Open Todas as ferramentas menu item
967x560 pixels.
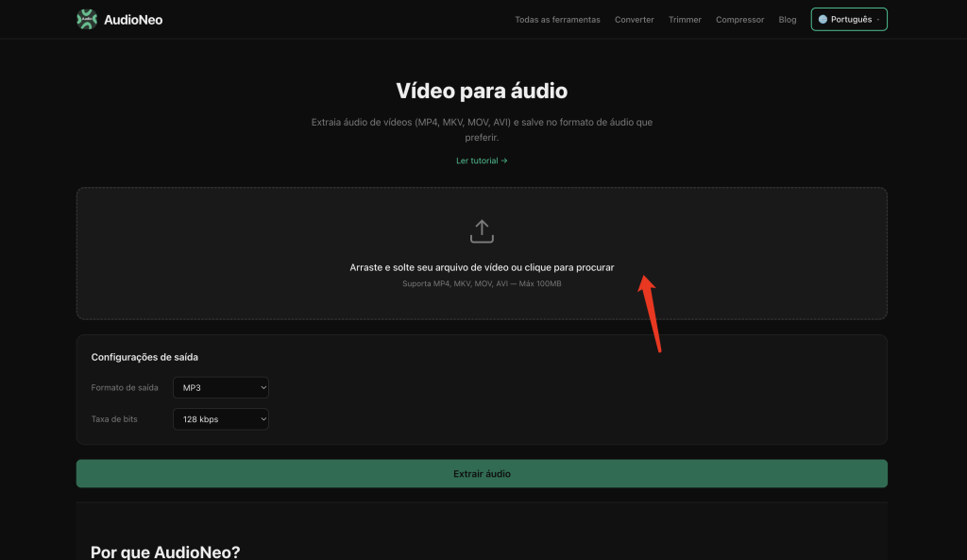pyautogui.click(x=557, y=20)
